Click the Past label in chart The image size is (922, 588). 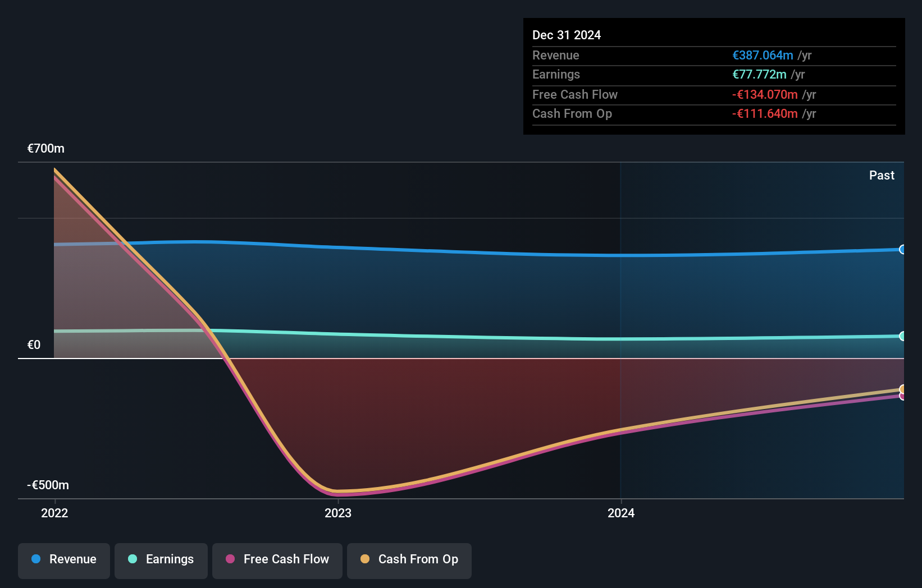pyautogui.click(x=882, y=176)
